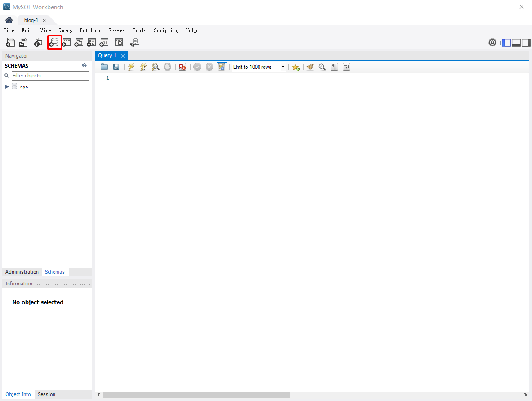The width and height of the screenshot is (532, 401).
Task: Open the Server menu
Action: [x=116, y=30]
